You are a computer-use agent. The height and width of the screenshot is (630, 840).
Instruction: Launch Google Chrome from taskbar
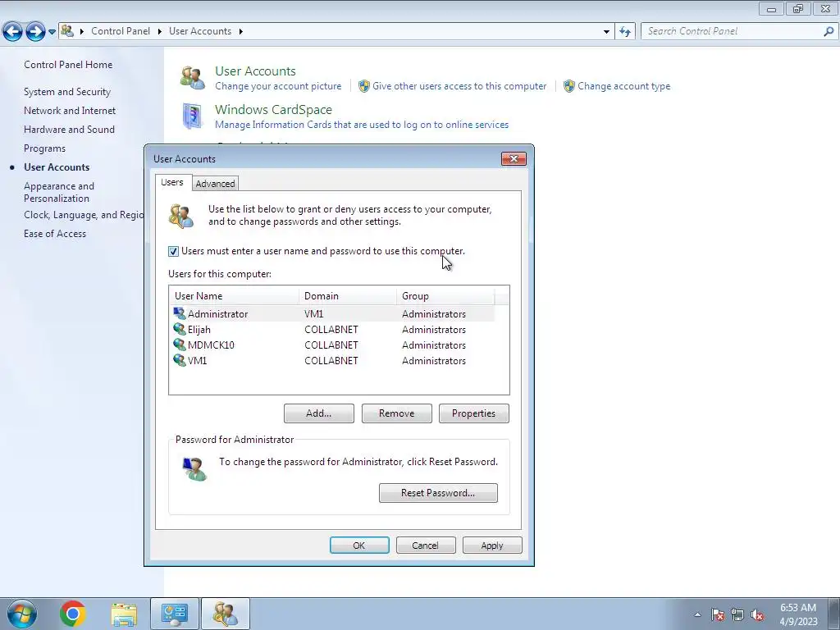pyautogui.click(x=73, y=614)
